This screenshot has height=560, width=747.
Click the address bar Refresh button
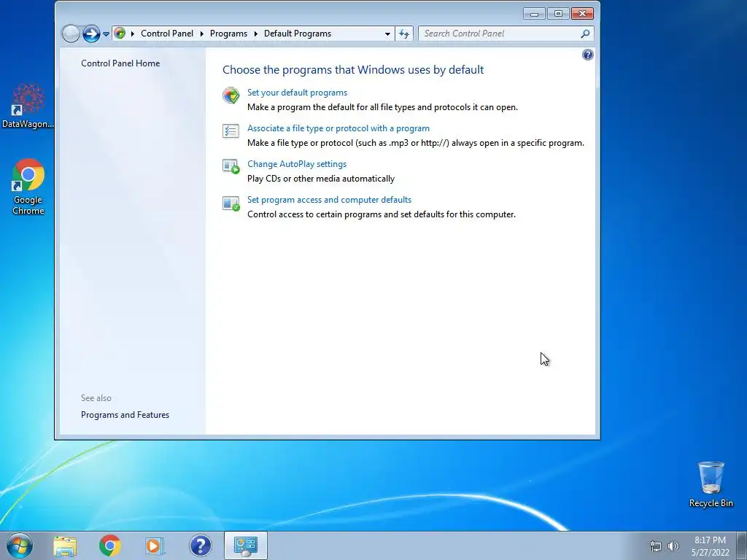point(404,34)
